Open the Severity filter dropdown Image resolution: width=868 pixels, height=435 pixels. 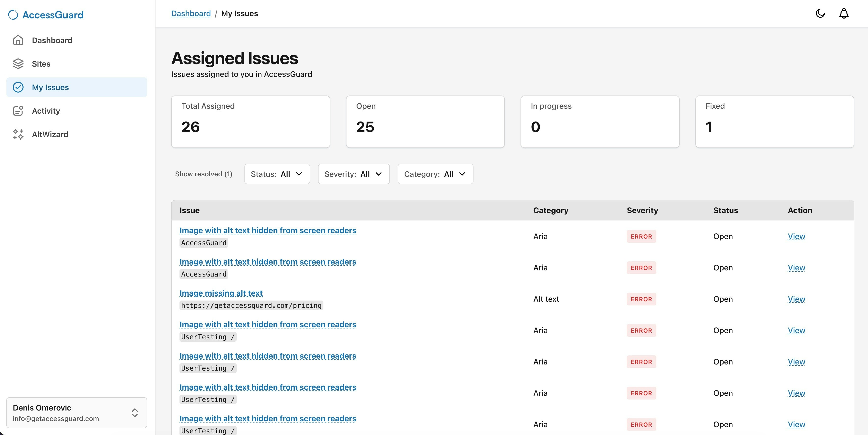point(354,174)
